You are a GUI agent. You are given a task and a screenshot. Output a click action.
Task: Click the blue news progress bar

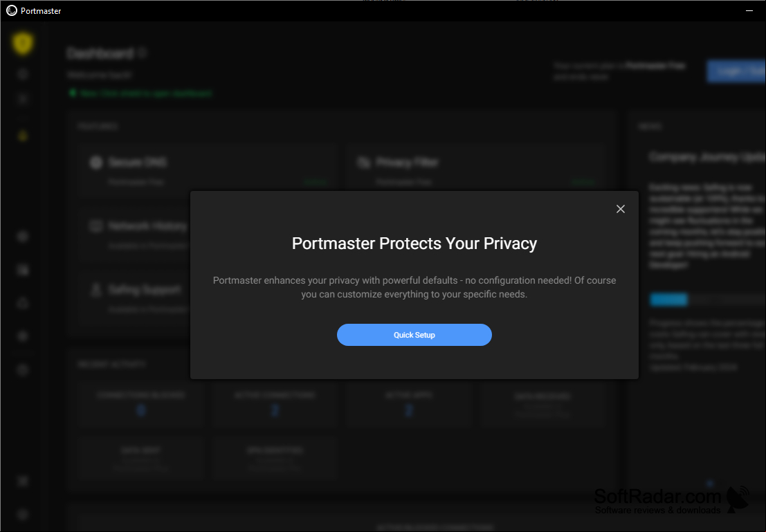pos(669,300)
